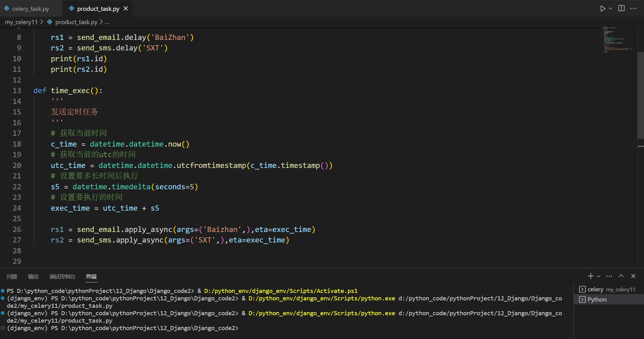The width and height of the screenshot is (644, 339).
Task: Select the celery my_celery11 terminal
Action: click(609, 290)
